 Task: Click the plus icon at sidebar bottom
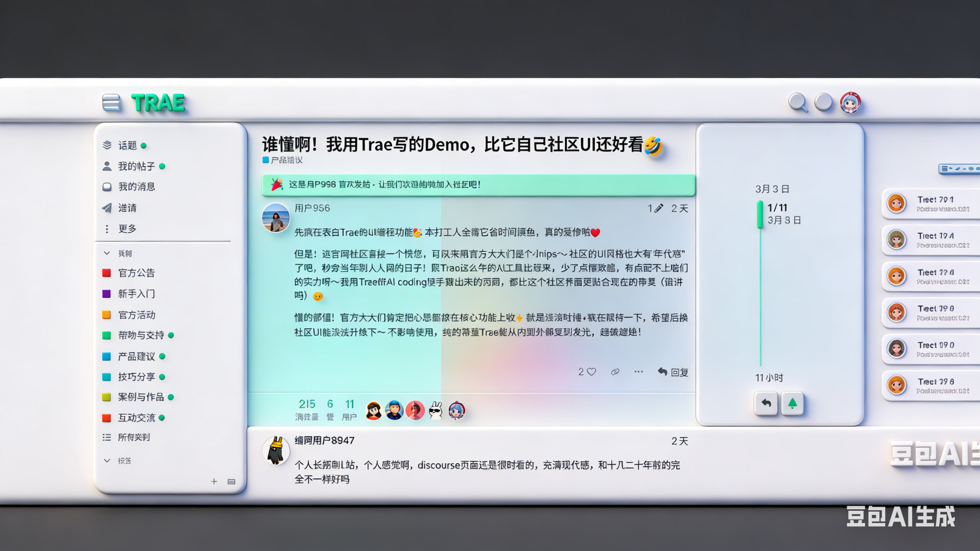coord(214,481)
